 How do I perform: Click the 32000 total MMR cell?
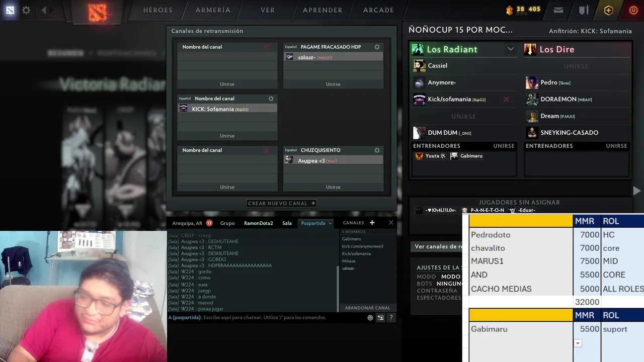[x=587, y=302]
